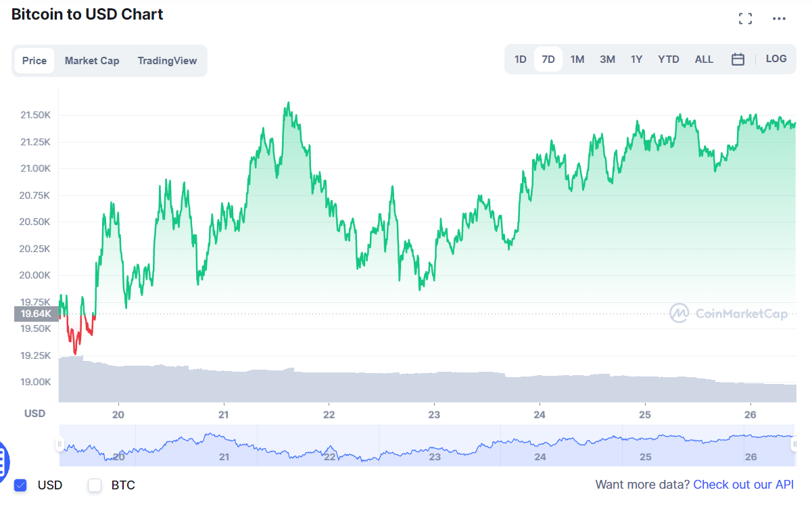This screenshot has height=511, width=812.
Task: View the 1D price chart
Action: coord(520,59)
